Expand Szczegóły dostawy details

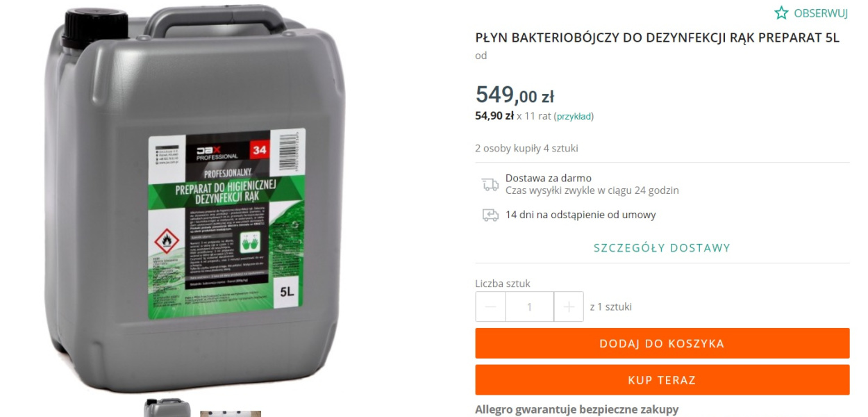(x=662, y=248)
